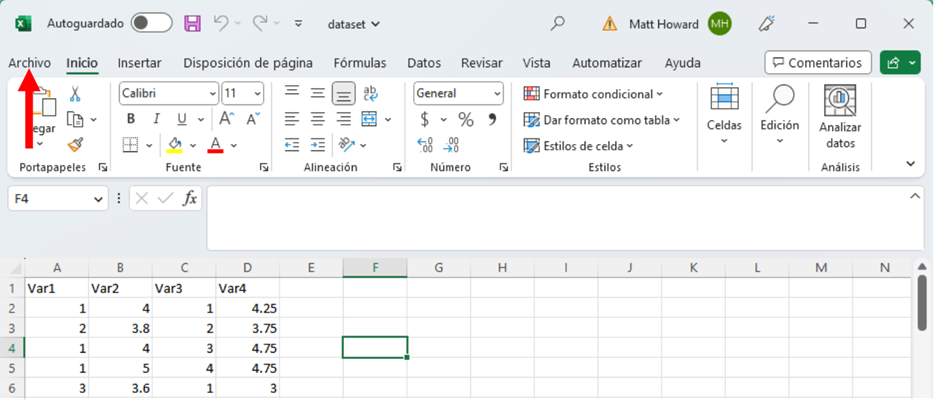The image size is (934, 400).
Task: Click the Wrap Text icon
Action: (370, 93)
